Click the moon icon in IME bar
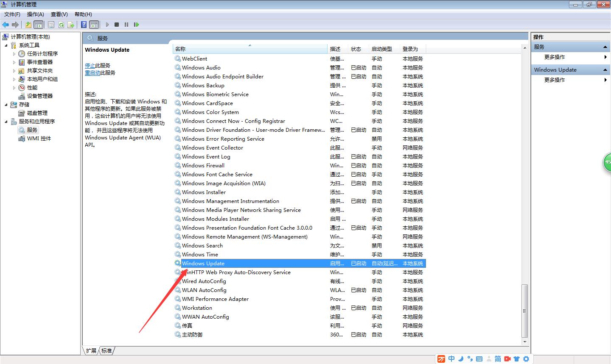Viewport: 611px width, 364px height. coord(461,359)
